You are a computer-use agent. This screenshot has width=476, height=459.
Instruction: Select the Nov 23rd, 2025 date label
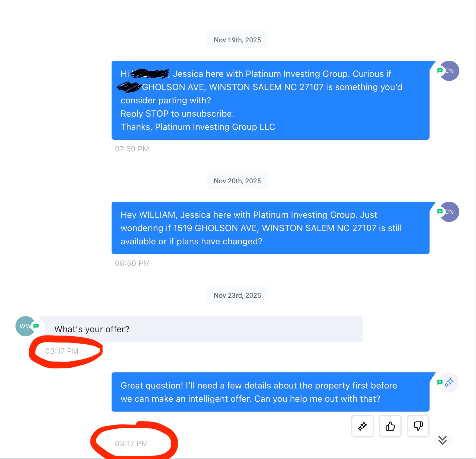pyautogui.click(x=237, y=295)
